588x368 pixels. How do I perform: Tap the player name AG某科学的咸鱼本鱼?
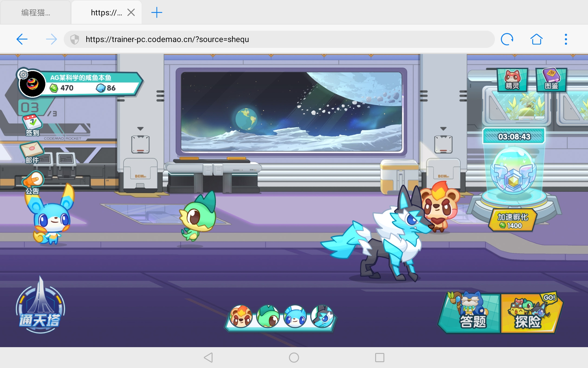(81, 78)
